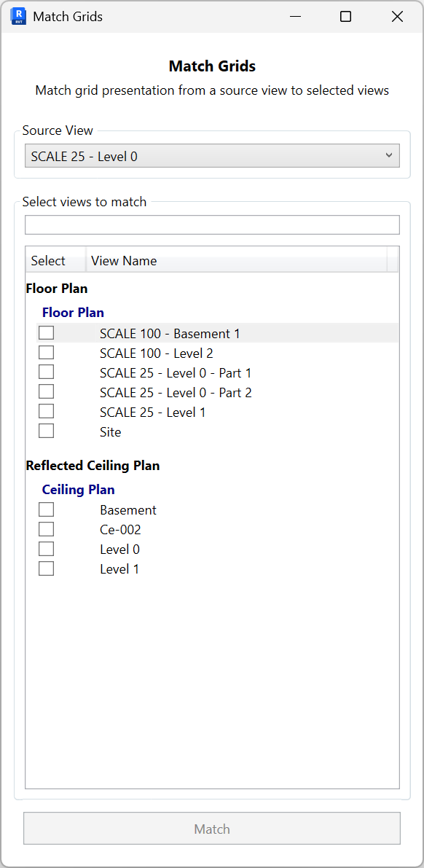Check the Level 1 ceiling plan checkbox

coord(46,568)
